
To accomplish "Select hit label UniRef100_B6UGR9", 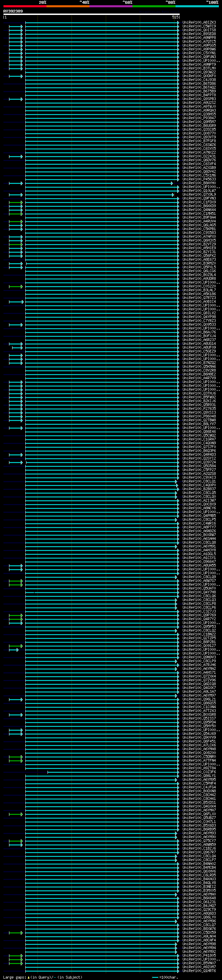I will (199, 125).
